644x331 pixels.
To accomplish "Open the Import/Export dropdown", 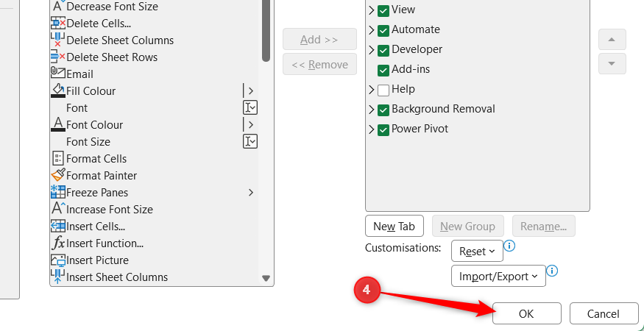I will (x=498, y=276).
